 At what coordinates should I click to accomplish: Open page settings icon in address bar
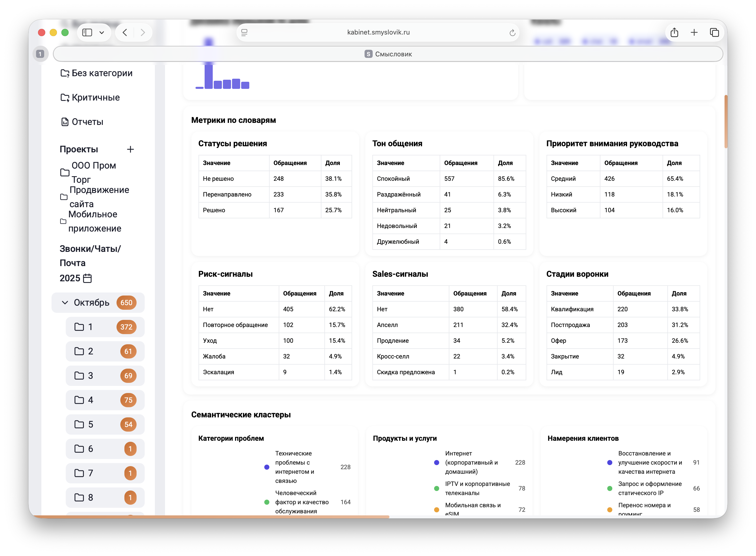click(x=244, y=32)
